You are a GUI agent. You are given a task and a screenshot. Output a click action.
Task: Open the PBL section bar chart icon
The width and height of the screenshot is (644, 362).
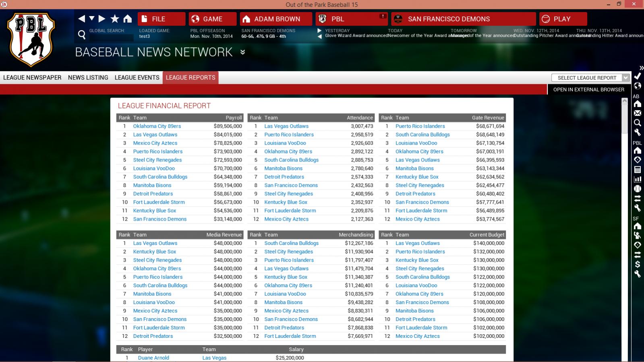[x=638, y=179]
